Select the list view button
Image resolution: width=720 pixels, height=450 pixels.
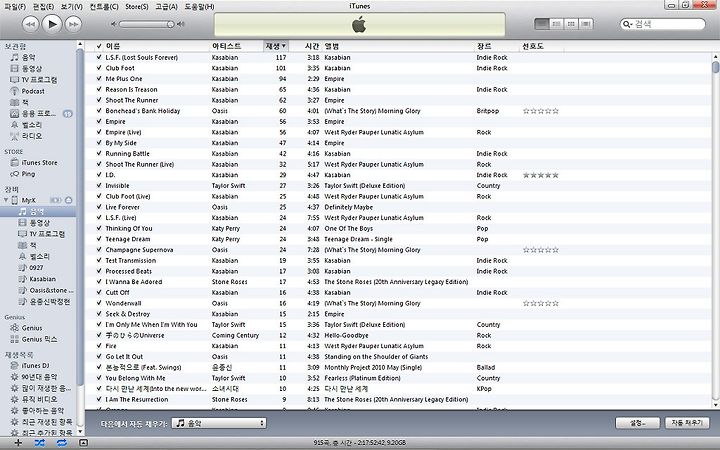(x=542, y=23)
